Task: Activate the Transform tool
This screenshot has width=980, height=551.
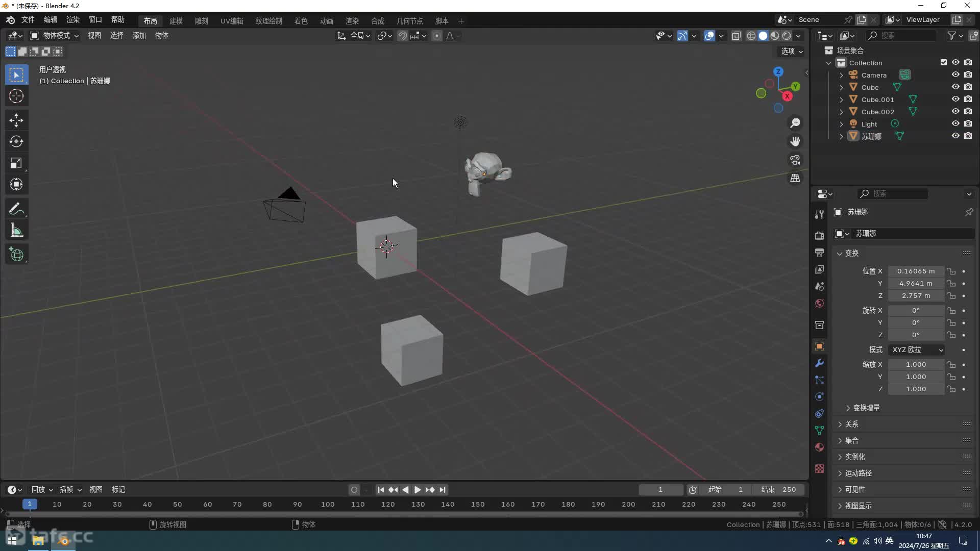Action: click(16, 184)
